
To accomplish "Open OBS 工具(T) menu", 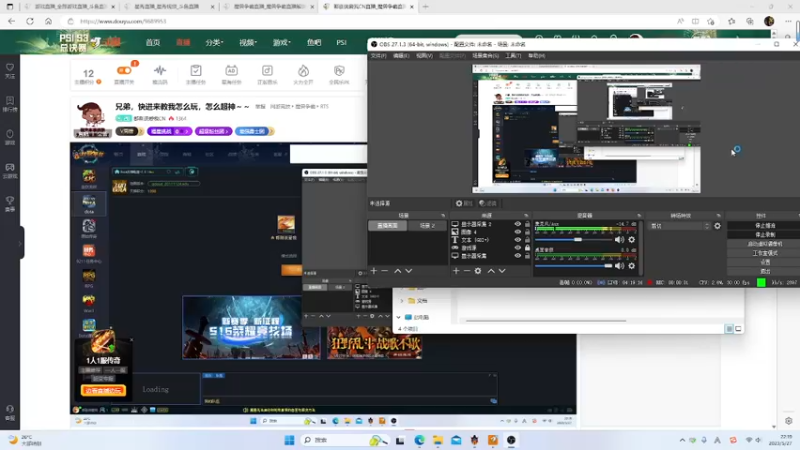I will [x=513, y=56].
